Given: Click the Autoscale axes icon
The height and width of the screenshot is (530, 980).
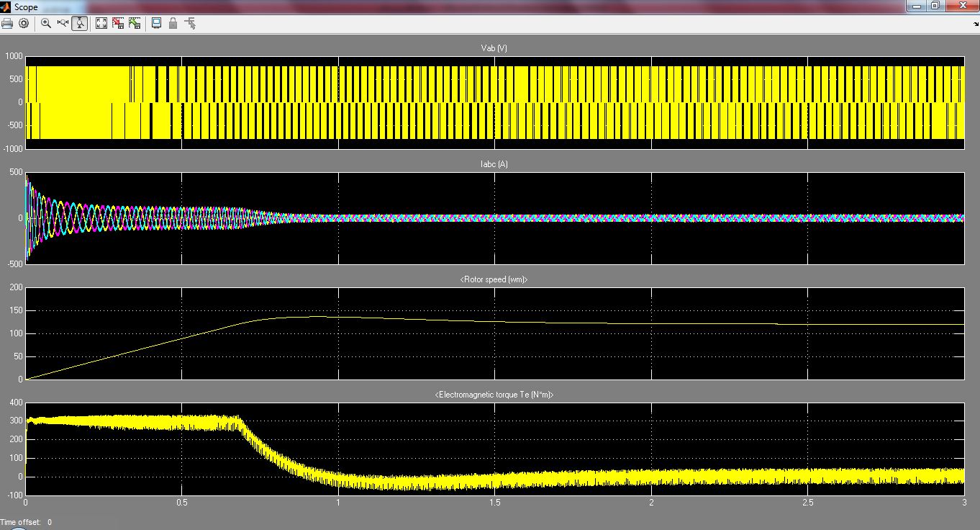Looking at the screenshot, I should pos(101,23).
